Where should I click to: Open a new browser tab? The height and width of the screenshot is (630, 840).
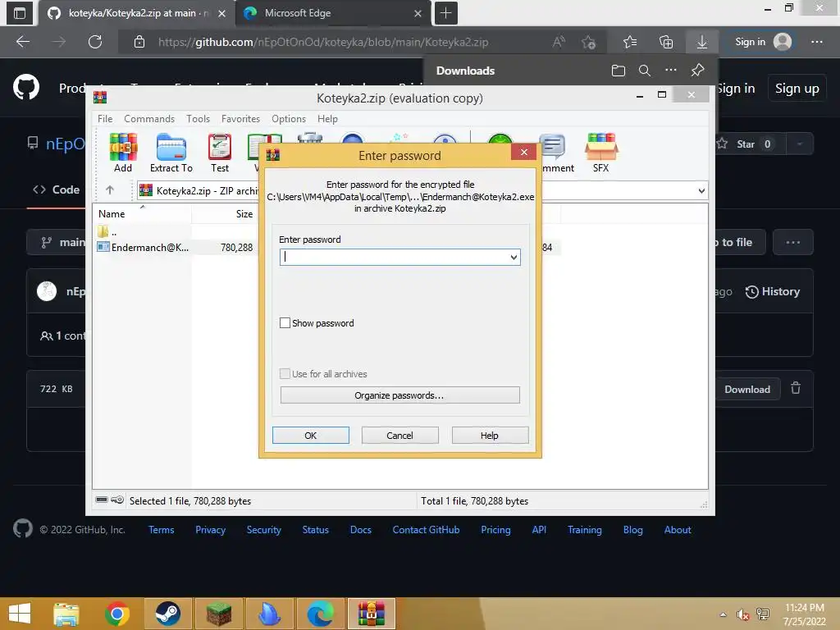click(x=445, y=13)
